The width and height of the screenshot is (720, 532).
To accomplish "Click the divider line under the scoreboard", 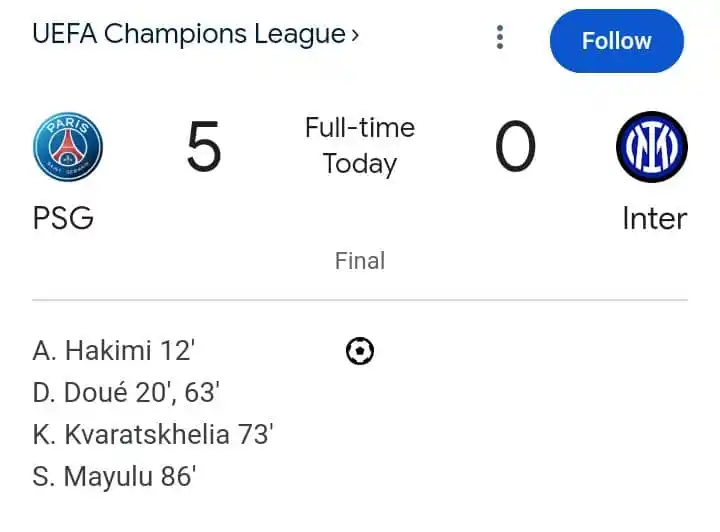I will coord(360,300).
